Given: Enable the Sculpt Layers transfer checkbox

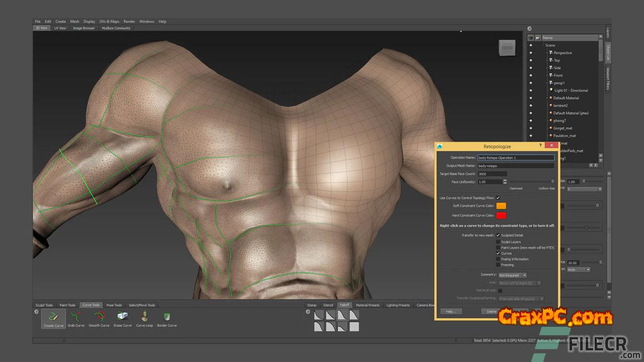Looking at the screenshot, I should click(498, 242).
